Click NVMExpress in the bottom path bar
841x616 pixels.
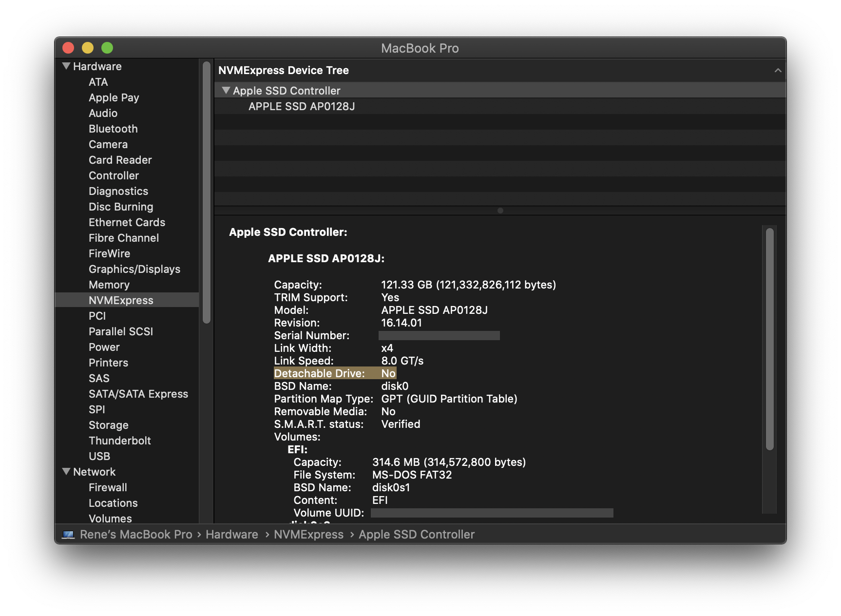click(308, 535)
